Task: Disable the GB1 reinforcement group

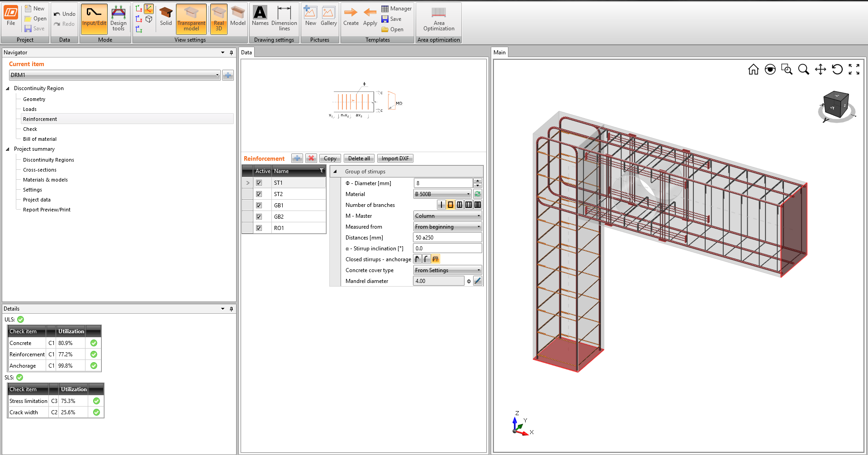Action: point(259,205)
